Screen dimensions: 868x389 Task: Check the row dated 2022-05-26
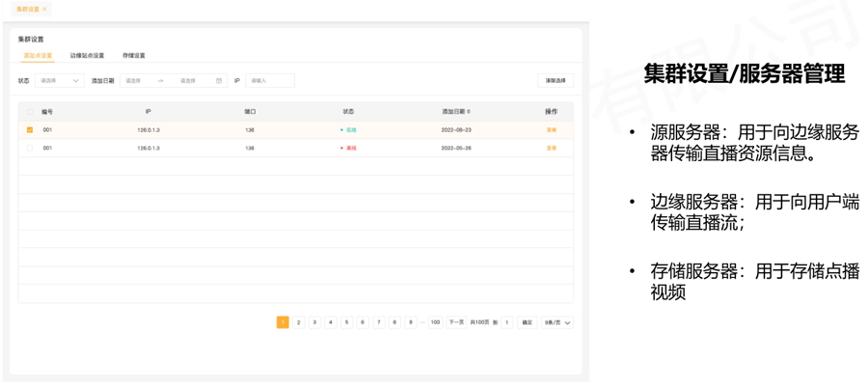(30, 148)
